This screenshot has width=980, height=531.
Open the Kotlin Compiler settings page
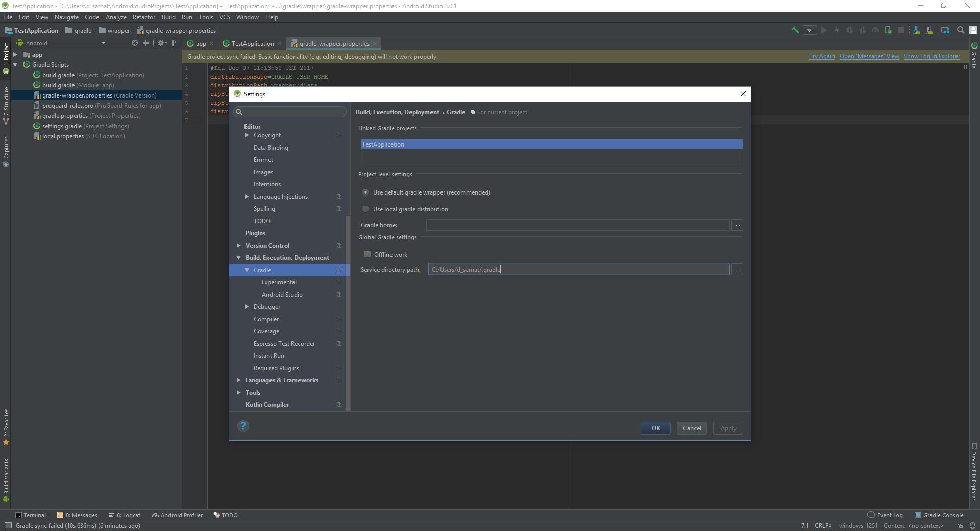(267, 405)
